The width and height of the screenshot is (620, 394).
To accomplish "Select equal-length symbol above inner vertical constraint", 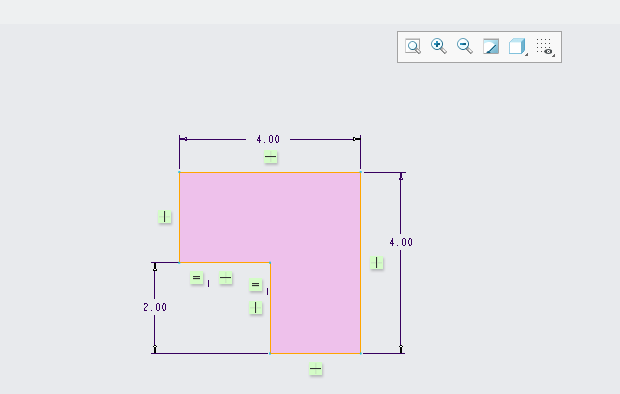I will (256, 285).
